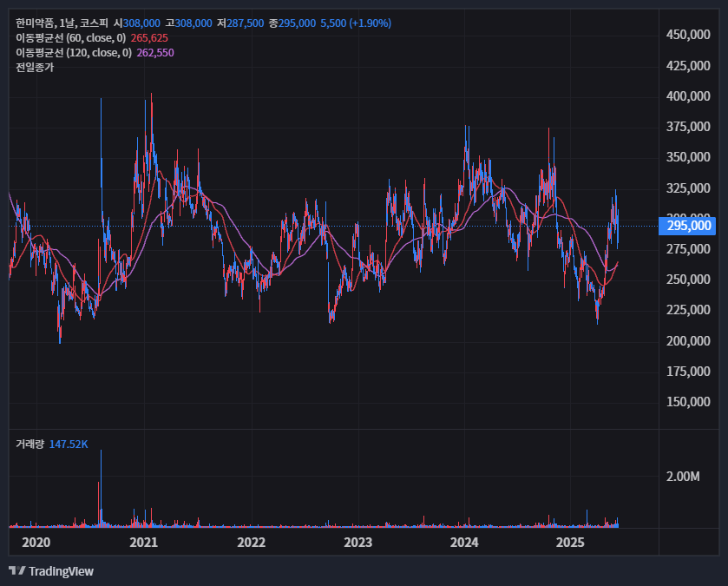The height and width of the screenshot is (586, 728).
Task: Click the 거래량 volume indicator label
Action: point(30,444)
